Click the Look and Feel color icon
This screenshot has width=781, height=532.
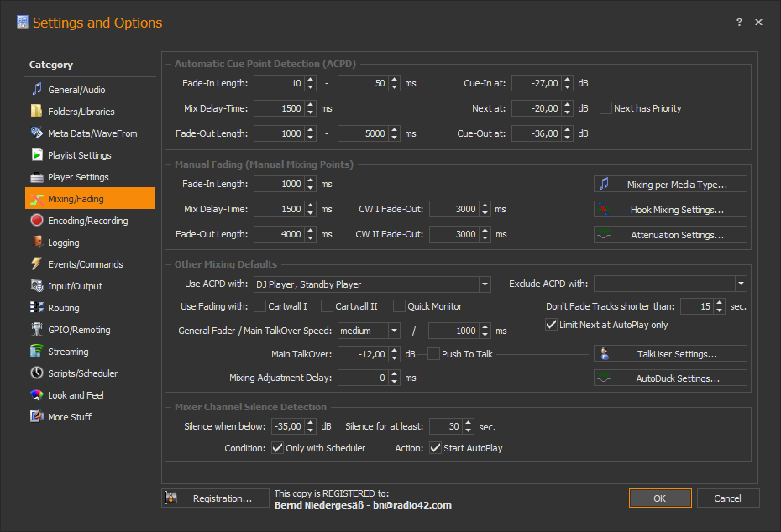37,395
